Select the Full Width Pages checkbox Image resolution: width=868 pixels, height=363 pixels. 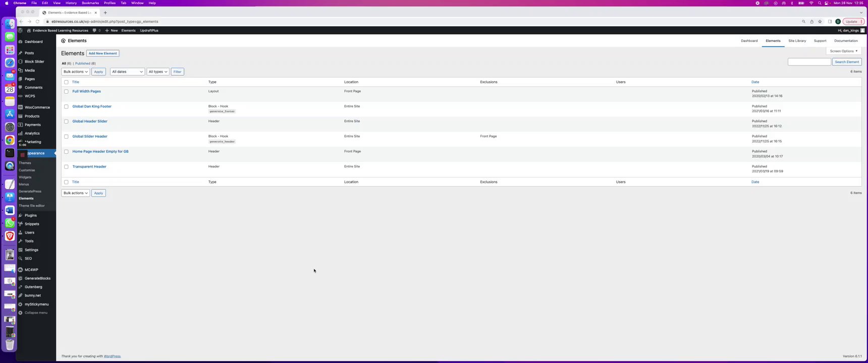click(x=66, y=92)
